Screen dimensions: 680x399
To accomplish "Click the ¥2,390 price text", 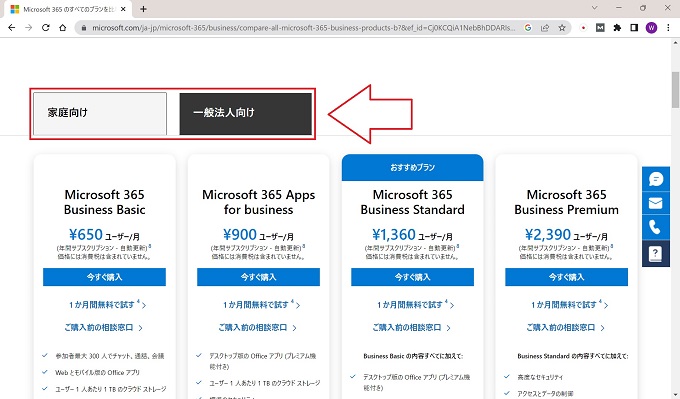I will tap(548, 235).
